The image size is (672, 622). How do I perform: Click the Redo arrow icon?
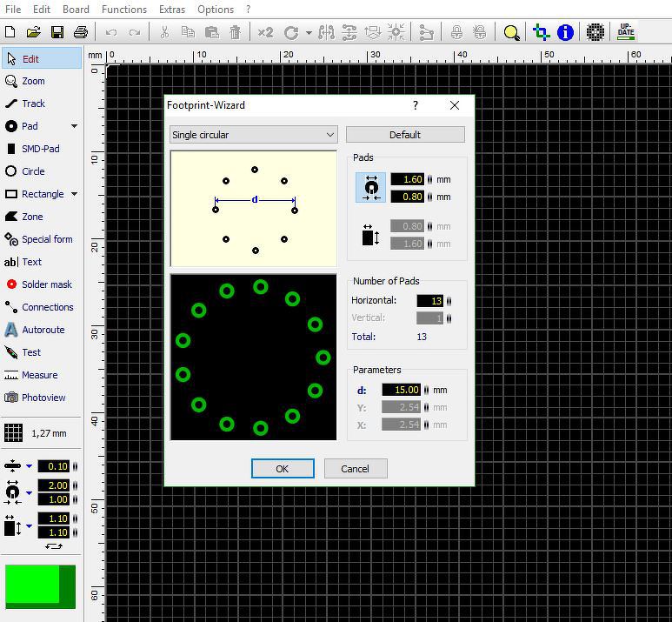point(135,32)
